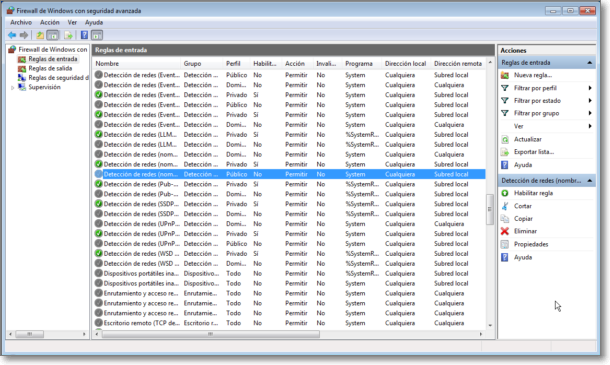Click Eliminar action
Viewport: 610px width, 365px height.
(525, 231)
